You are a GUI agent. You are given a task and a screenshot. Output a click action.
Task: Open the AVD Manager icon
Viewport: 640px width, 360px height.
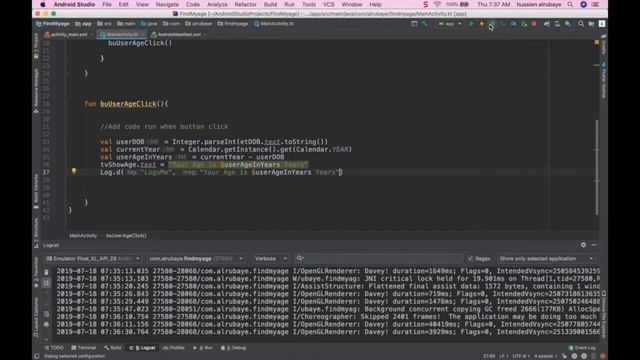557,24
